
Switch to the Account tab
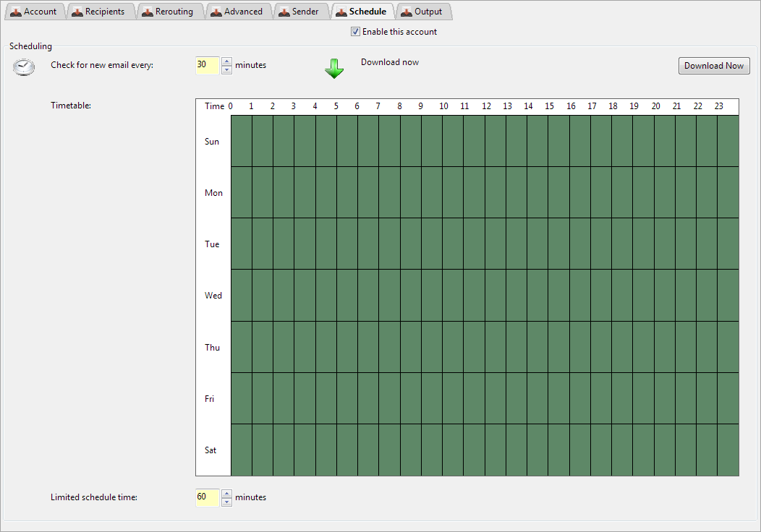click(x=34, y=12)
